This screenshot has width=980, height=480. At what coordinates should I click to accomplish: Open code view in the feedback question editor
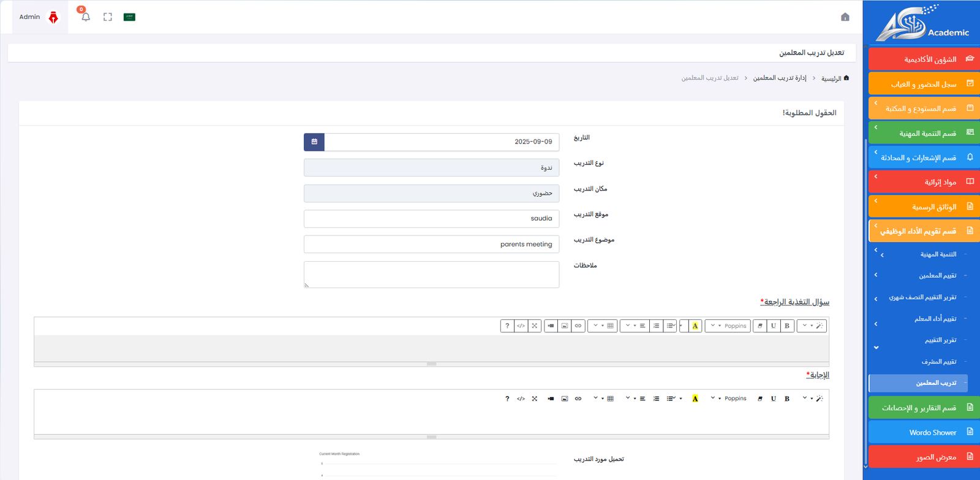[x=521, y=326]
